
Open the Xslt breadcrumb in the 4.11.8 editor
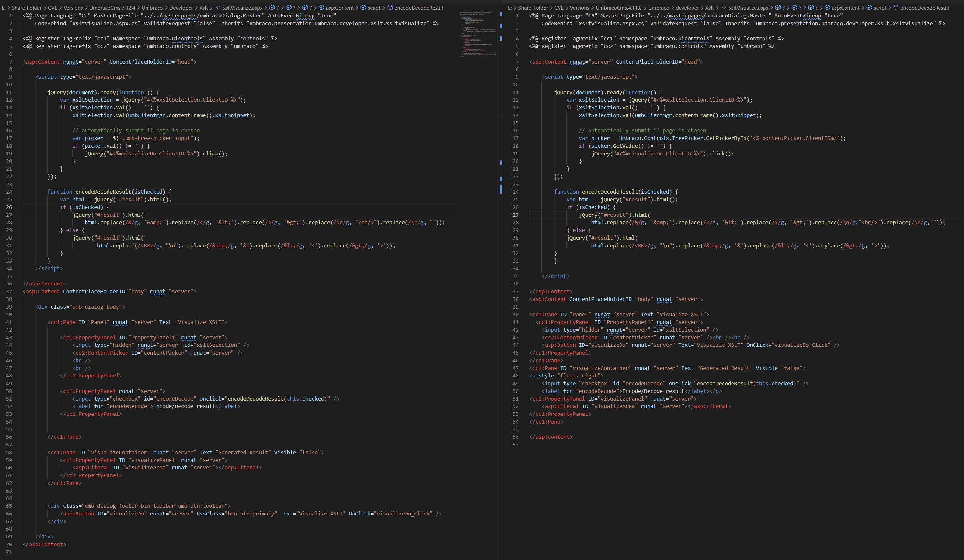[710, 8]
